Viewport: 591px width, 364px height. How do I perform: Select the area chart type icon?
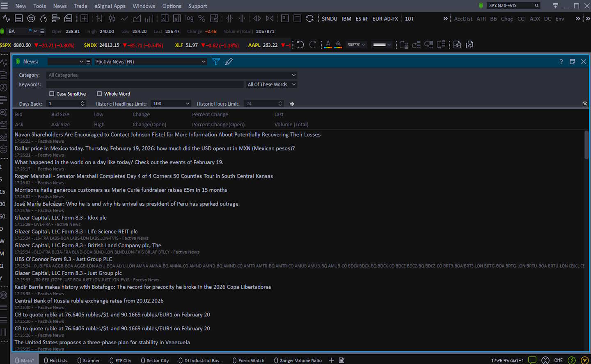[137, 18]
